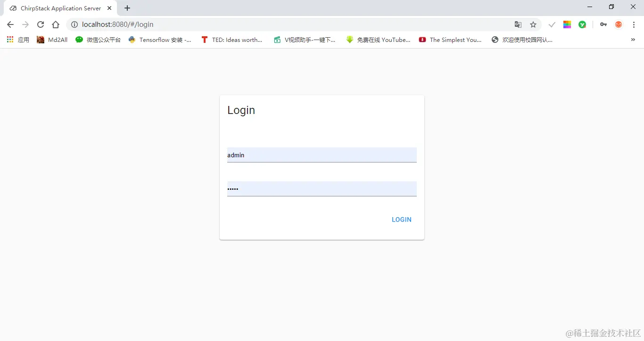The image size is (644, 341).
Task: Go back with browser back arrow
Action: (x=10, y=24)
